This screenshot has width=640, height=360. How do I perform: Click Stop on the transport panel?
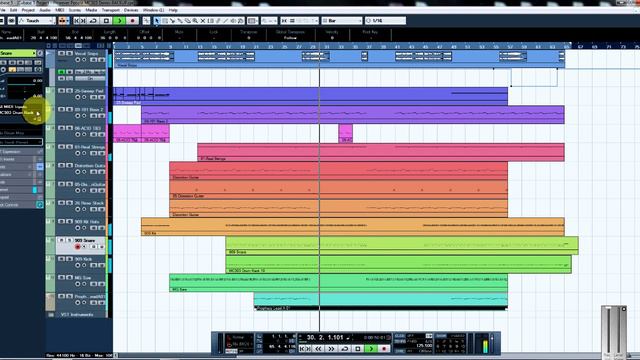point(358,349)
